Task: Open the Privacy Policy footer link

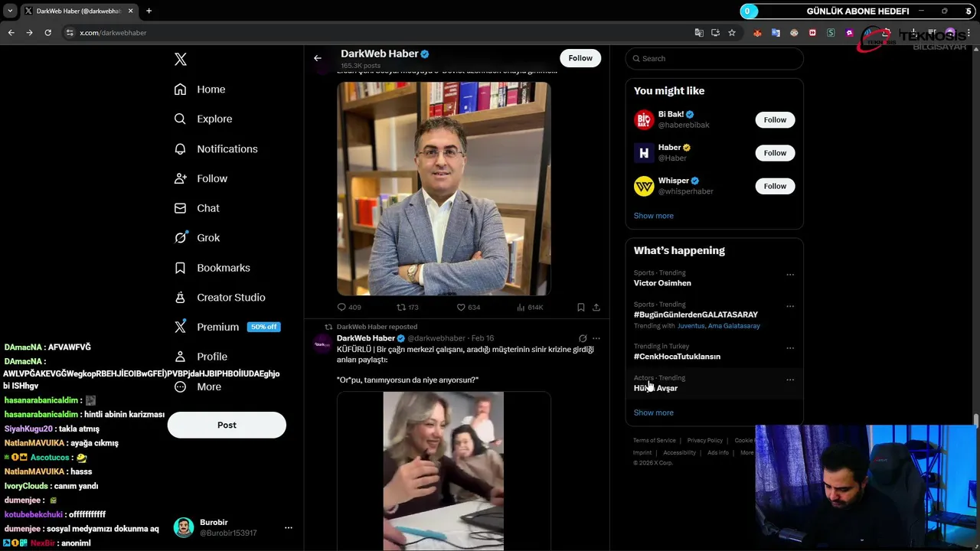Action: pos(705,441)
